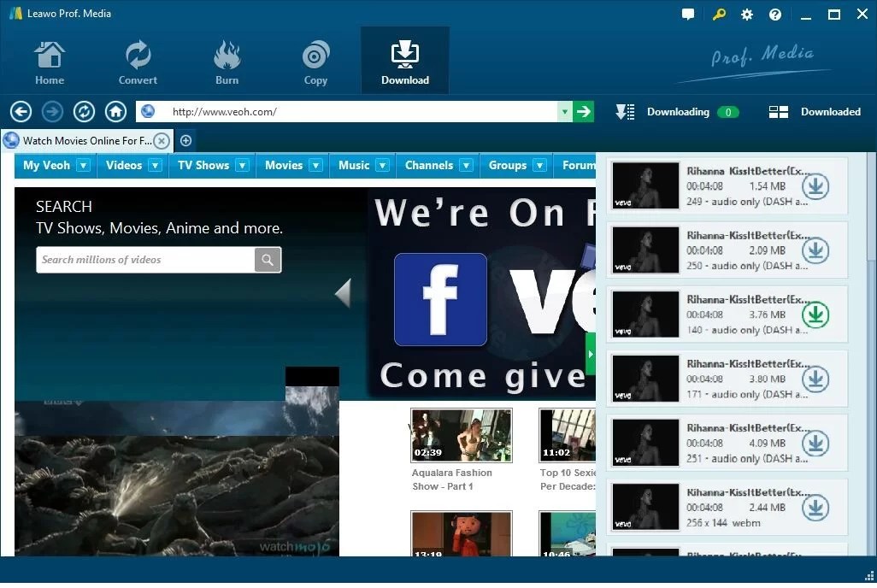Open the Home module

(49, 60)
